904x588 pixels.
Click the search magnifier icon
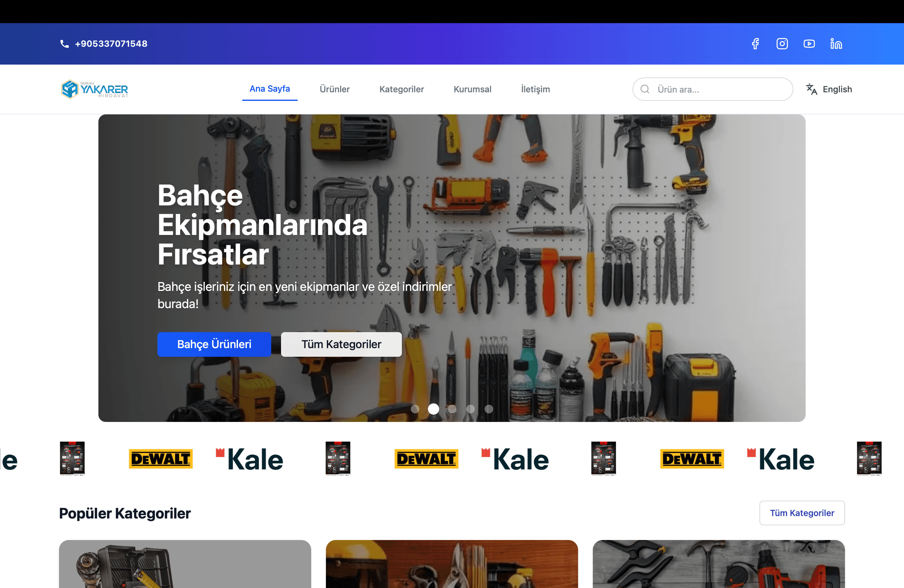coord(645,89)
